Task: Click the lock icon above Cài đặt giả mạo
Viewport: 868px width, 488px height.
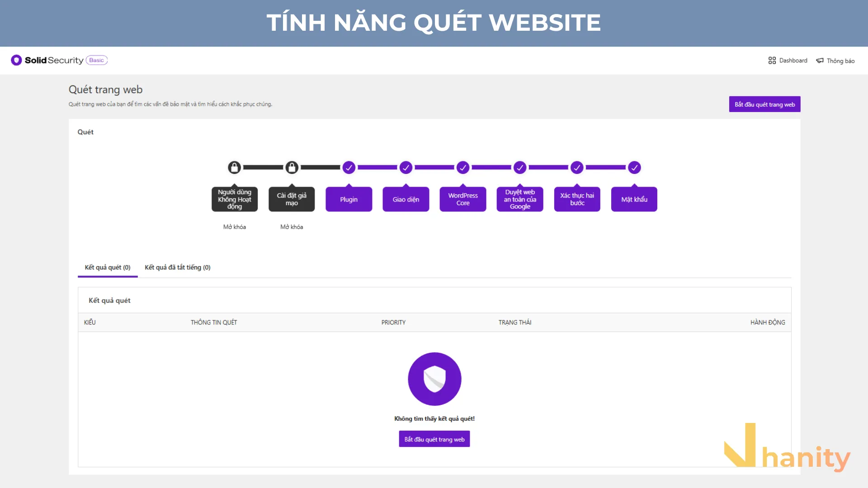Action: click(292, 168)
